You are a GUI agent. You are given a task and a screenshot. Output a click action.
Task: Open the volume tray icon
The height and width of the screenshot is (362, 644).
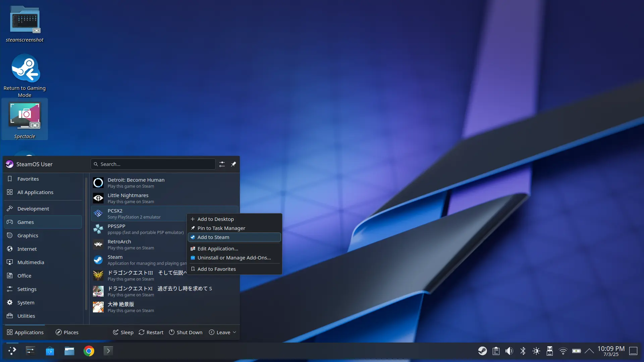click(509, 351)
